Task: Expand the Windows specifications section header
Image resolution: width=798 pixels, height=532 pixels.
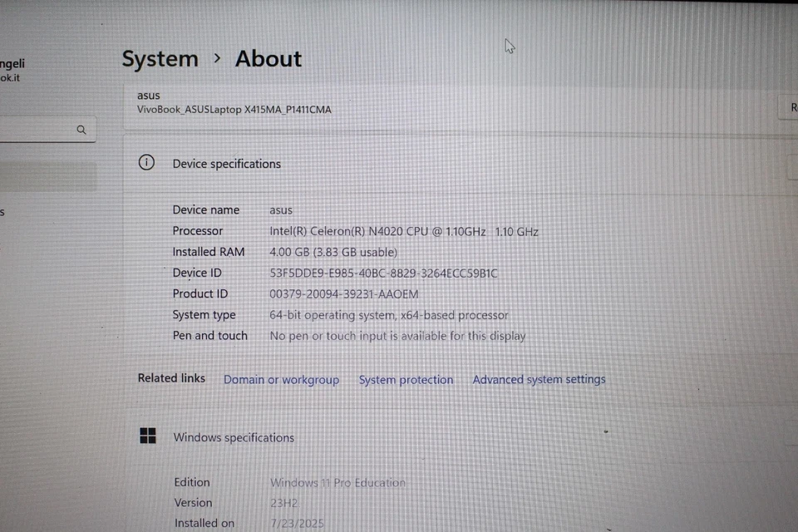Action: point(460,437)
